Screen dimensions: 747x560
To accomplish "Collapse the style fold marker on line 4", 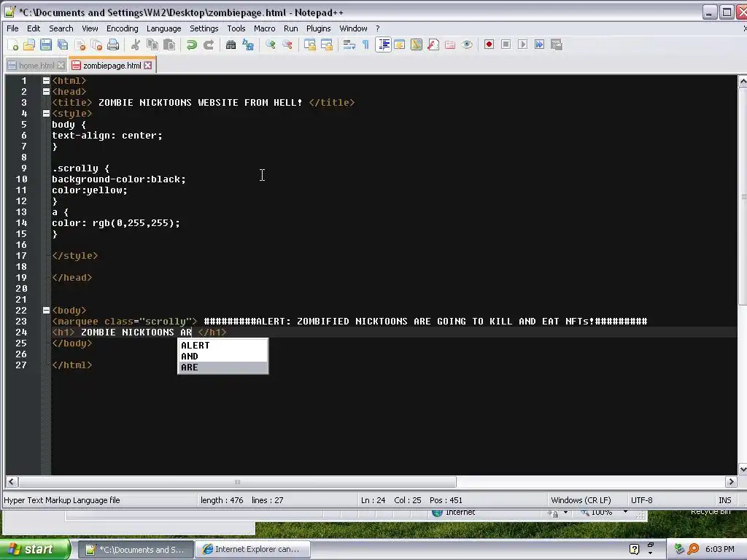I will [46, 113].
